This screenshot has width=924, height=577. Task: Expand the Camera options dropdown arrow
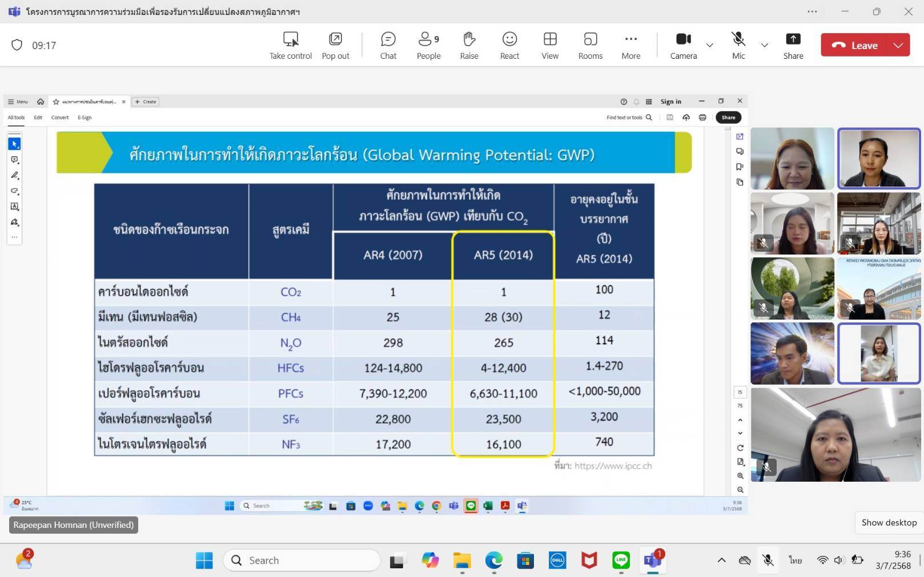tap(710, 45)
